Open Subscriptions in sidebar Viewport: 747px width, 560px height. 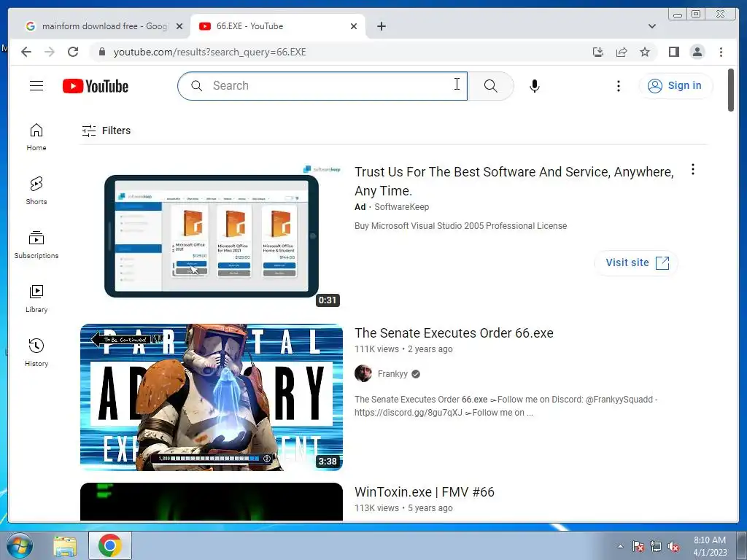click(36, 245)
